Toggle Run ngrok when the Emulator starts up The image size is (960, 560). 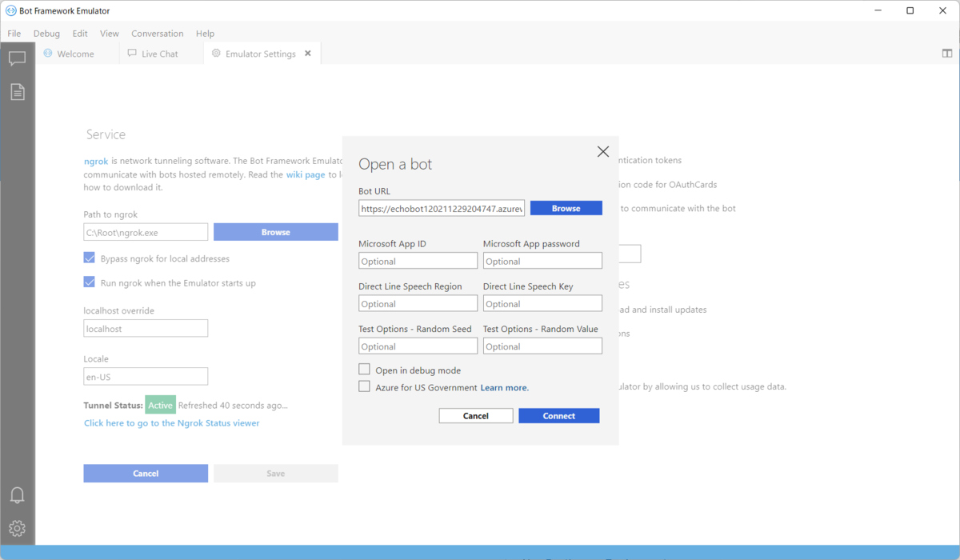click(x=90, y=282)
